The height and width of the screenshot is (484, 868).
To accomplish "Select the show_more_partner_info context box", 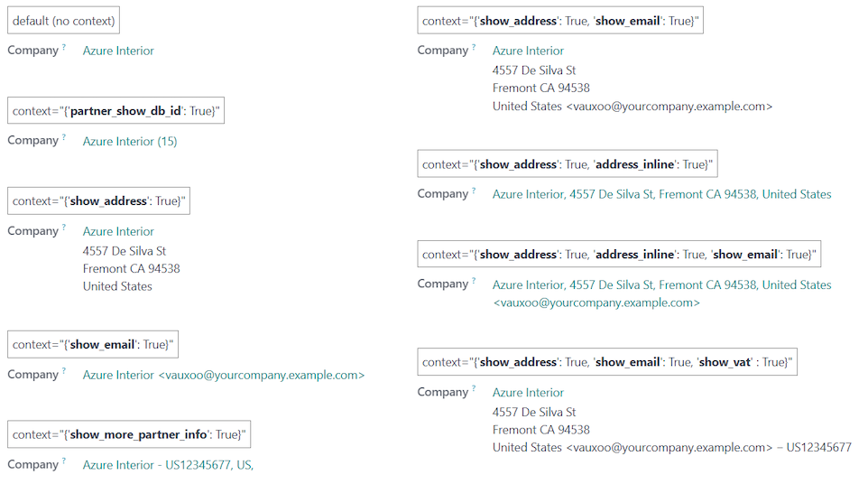I will (x=129, y=434).
